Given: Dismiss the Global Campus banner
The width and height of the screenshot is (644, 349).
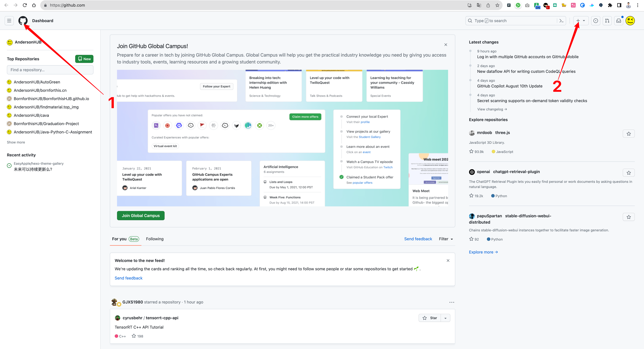Looking at the screenshot, I should pos(446,45).
